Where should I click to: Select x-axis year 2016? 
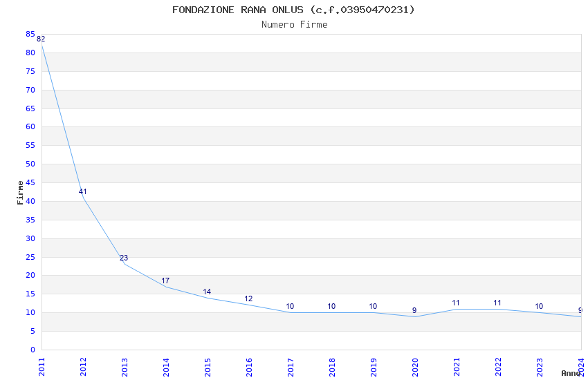click(249, 367)
